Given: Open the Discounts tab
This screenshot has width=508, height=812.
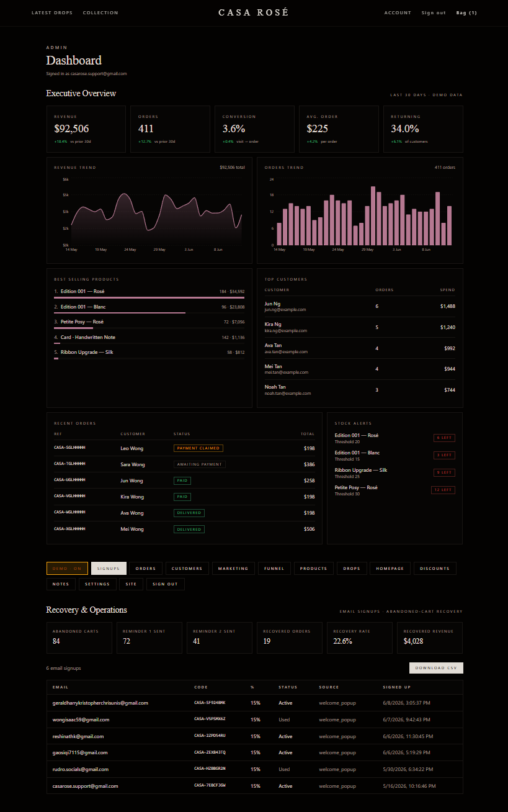Looking at the screenshot, I should click(435, 569).
